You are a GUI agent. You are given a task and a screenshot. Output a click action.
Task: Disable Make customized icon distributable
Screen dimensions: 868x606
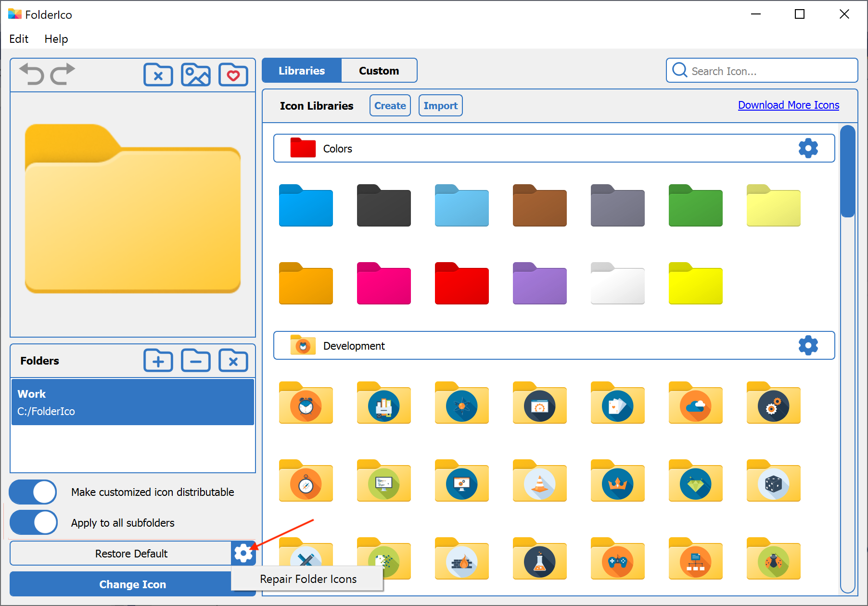point(32,492)
